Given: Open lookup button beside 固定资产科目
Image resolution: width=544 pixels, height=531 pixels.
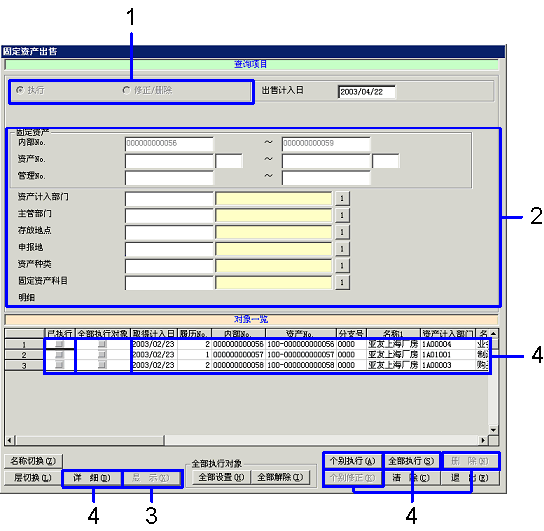Looking at the screenshot, I should pos(342,282).
